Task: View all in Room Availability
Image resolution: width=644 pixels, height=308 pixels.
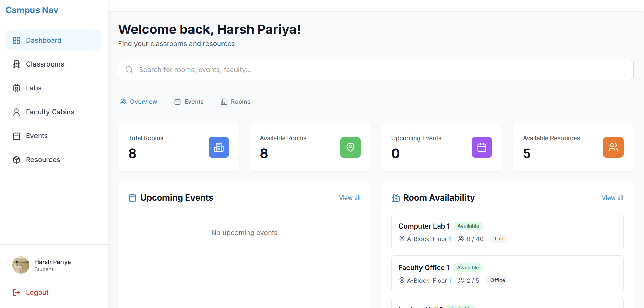Action: [x=613, y=198]
